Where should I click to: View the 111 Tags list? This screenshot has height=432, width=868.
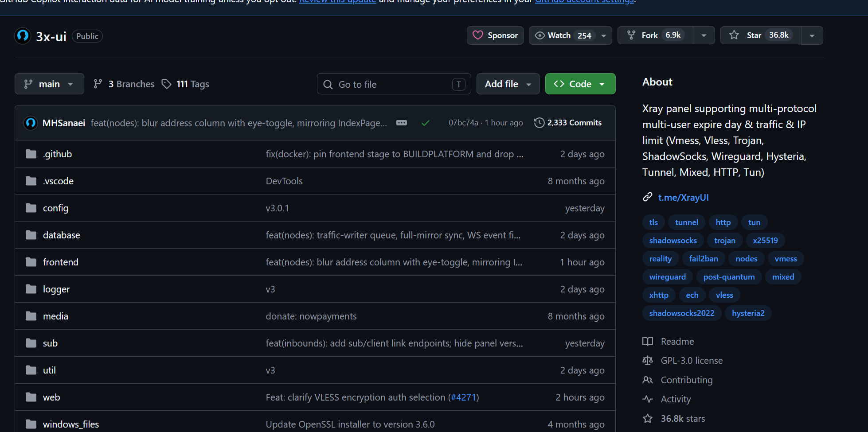click(185, 84)
